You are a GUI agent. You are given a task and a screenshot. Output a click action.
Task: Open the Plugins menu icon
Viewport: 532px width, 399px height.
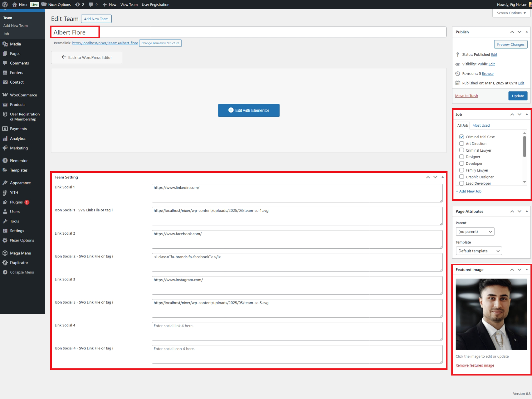coord(5,202)
